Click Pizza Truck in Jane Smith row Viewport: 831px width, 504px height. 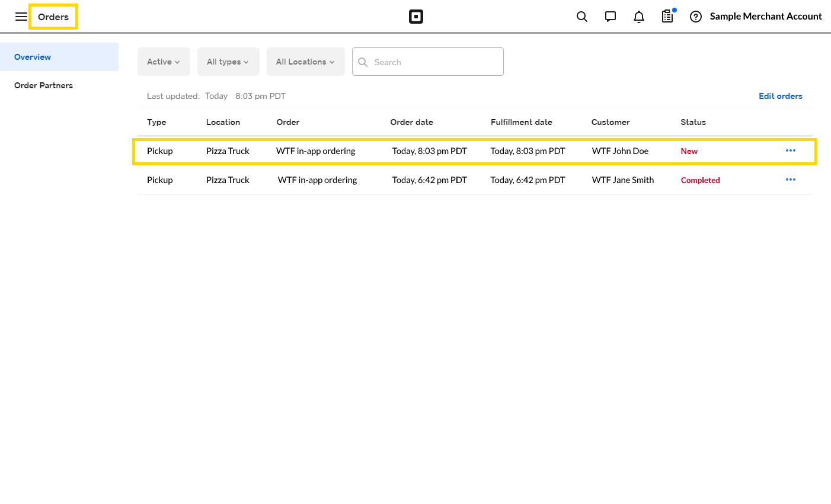coord(228,180)
